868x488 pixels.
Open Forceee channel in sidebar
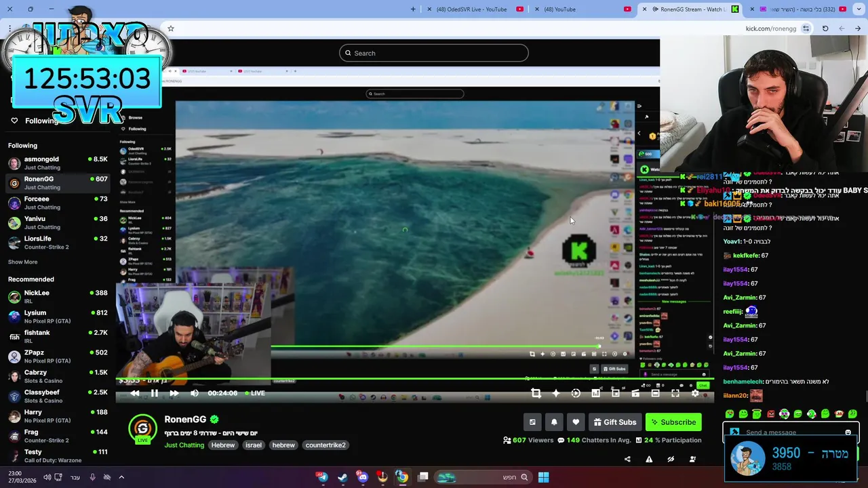coord(58,203)
